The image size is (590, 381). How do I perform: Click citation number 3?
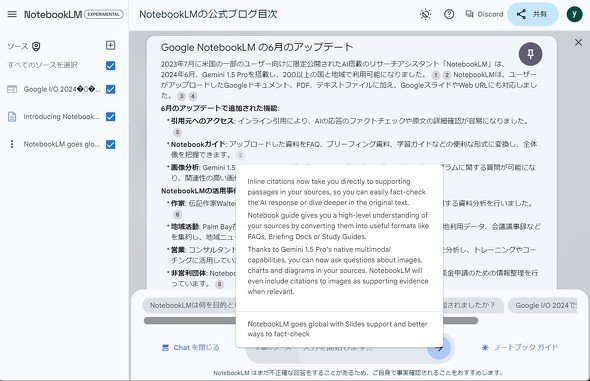(181, 96)
